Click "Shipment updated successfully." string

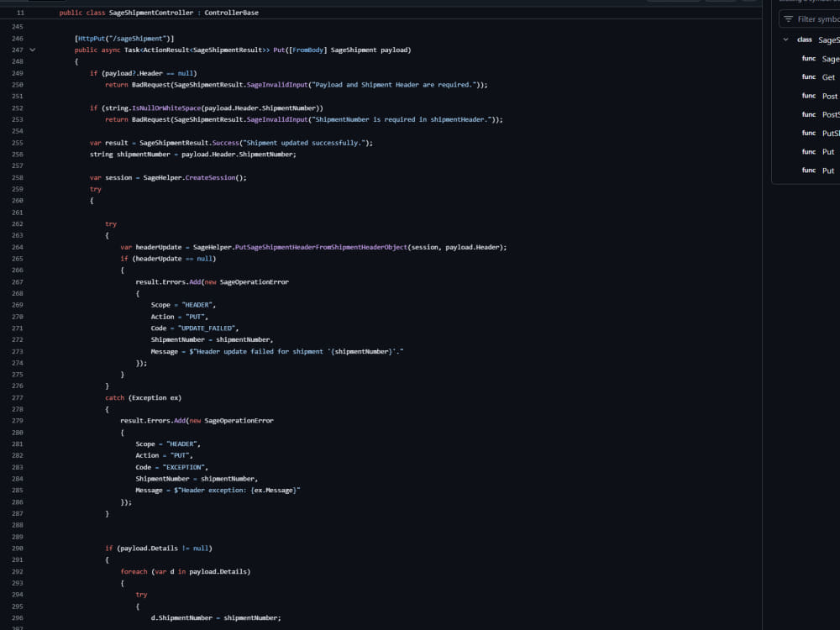tap(302, 143)
